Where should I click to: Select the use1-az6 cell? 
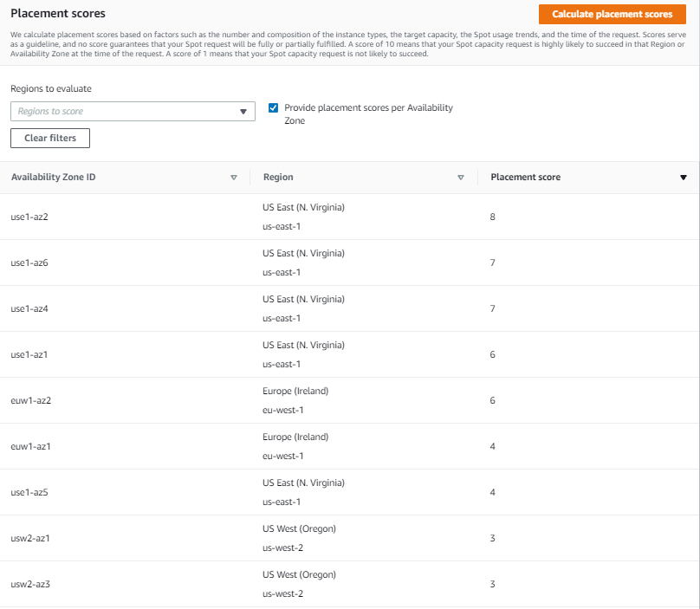coord(29,263)
